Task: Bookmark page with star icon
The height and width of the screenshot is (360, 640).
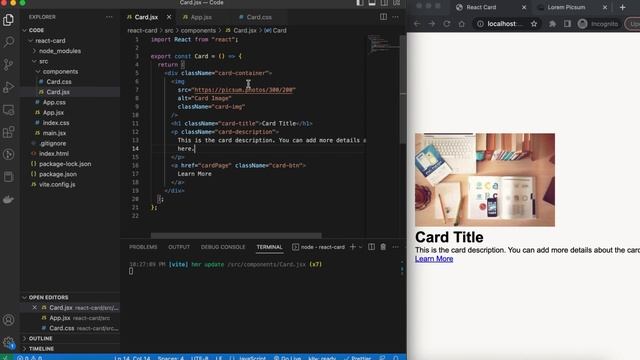Action: pos(534,24)
